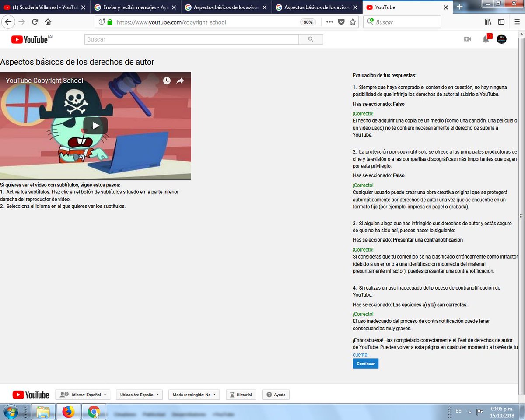This screenshot has height=420, width=525.
Task: Click the YouTube search magnifier button
Action: pyautogui.click(x=311, y=39)
